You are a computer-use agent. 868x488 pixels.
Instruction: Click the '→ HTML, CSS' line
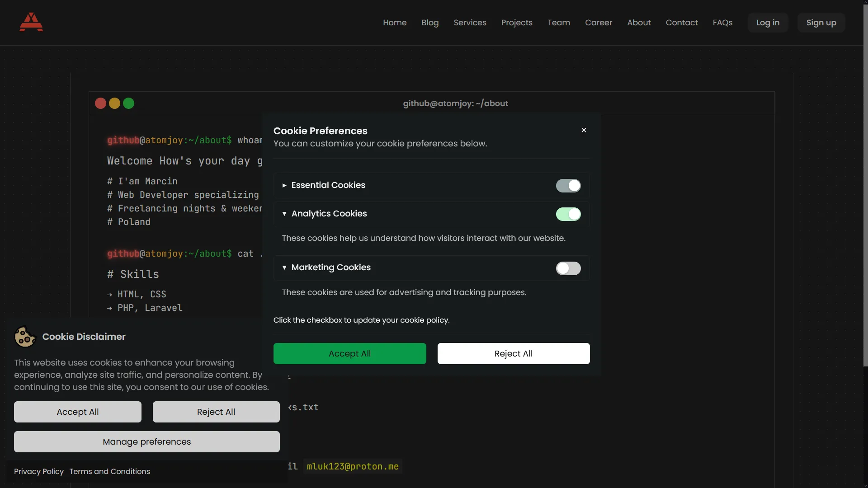click(137, 294)
